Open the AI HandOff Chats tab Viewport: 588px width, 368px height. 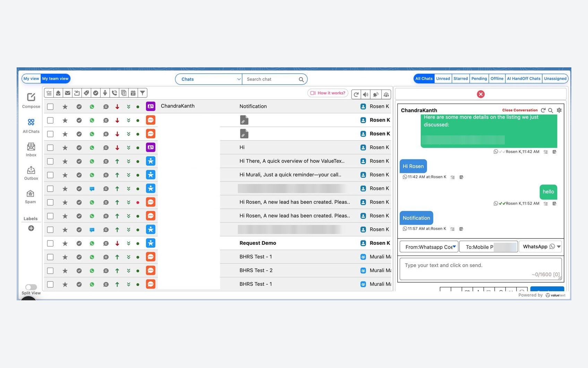click(524, 79)
